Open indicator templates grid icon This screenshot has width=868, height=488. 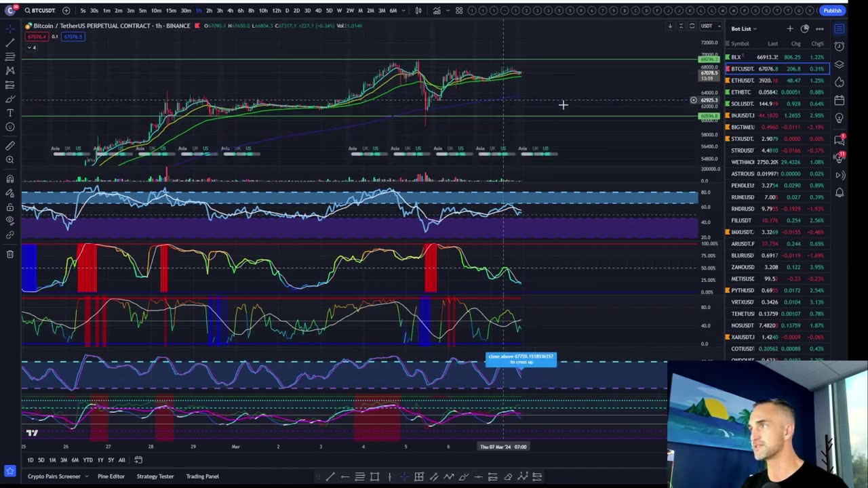459,10
